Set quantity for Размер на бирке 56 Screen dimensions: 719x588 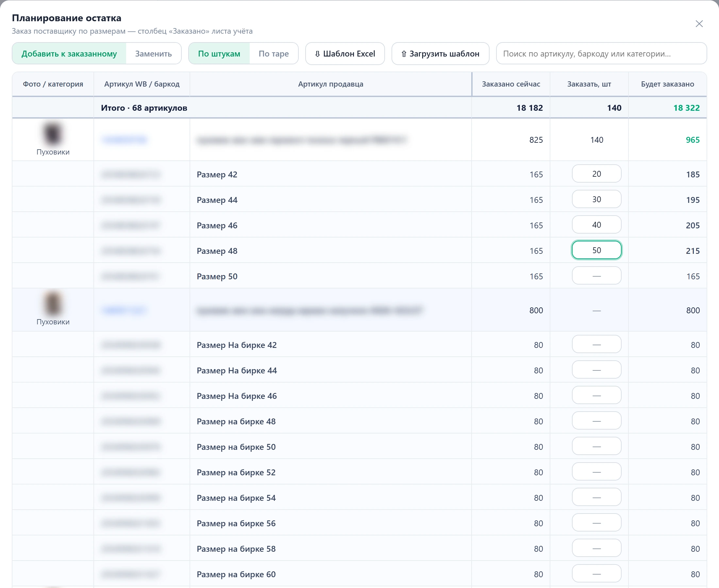596,523
